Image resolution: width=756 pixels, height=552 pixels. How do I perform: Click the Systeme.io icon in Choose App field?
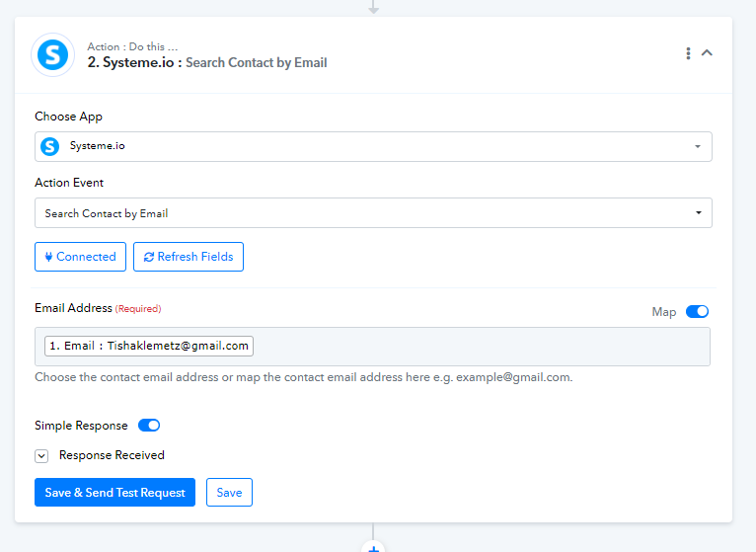49,146
